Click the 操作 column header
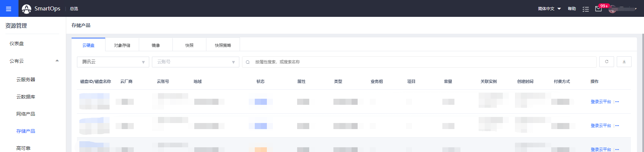Image resolution: width=644 pixels, height=152 pixels. (595, 82)
